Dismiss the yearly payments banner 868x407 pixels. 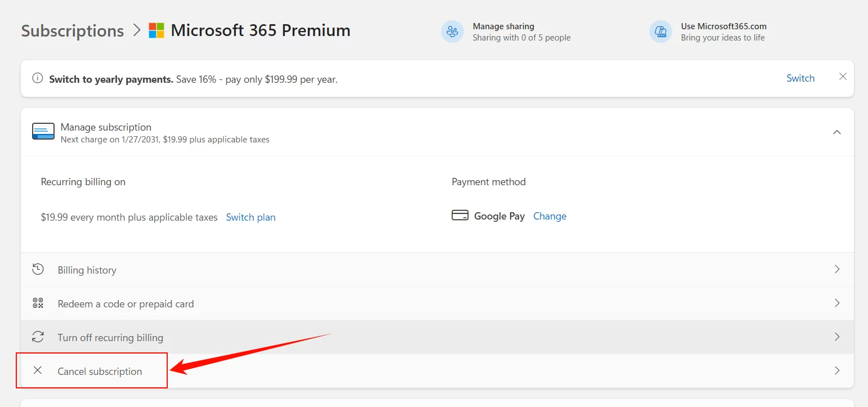pyautogui.click(x=843, y=77)
